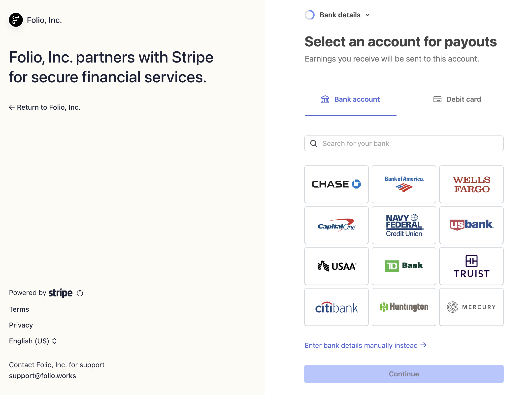Viewport: 532px width, 395px height.
Task: Choose the Huntington bank tile
Action: (x=404, y=307)
